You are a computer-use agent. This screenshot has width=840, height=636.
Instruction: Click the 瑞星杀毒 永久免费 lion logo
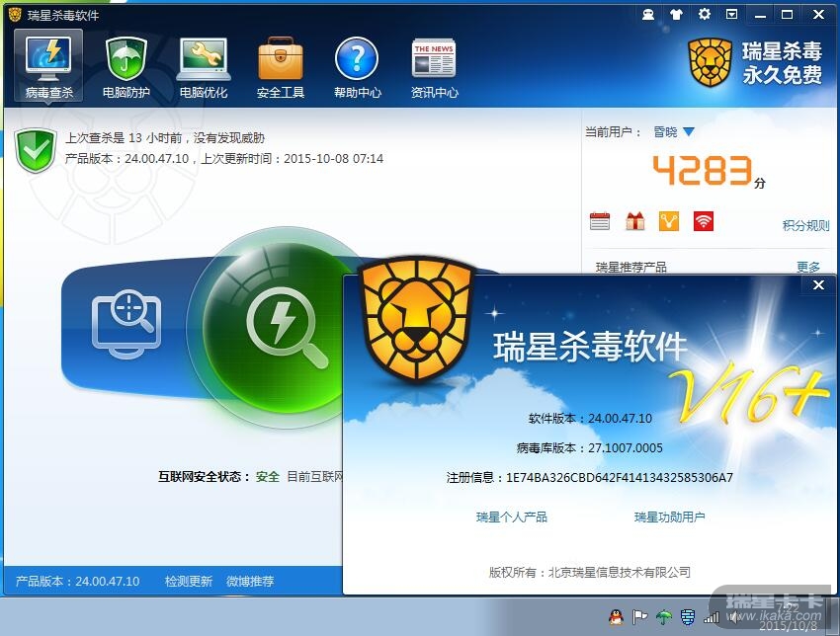(x=755, y=63)
